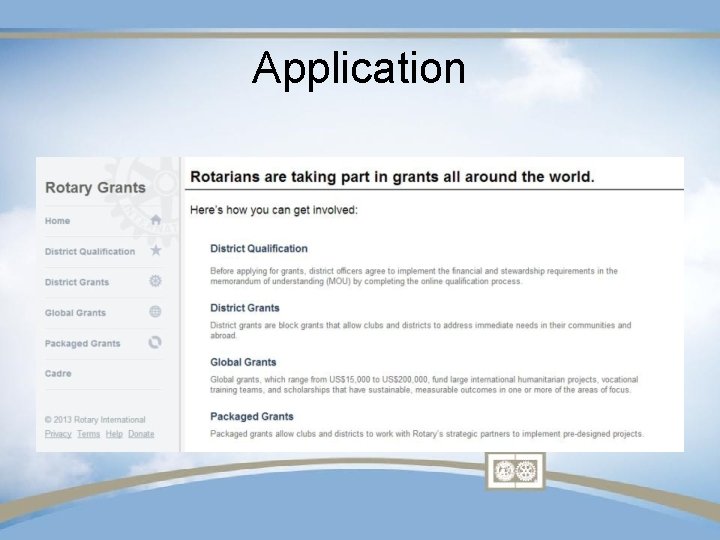Click the Rotary Grants sidebar title
The height and width of the screenshot is (540, 720).
pyautogui.click(x=96, y=188)
